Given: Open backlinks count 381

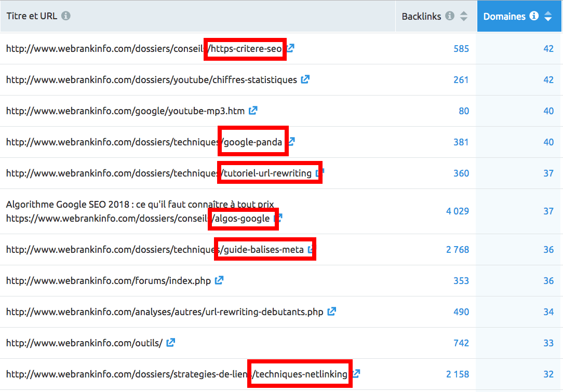Looking at the screenshot, I should pyautogui.click(x=461, y=142).
